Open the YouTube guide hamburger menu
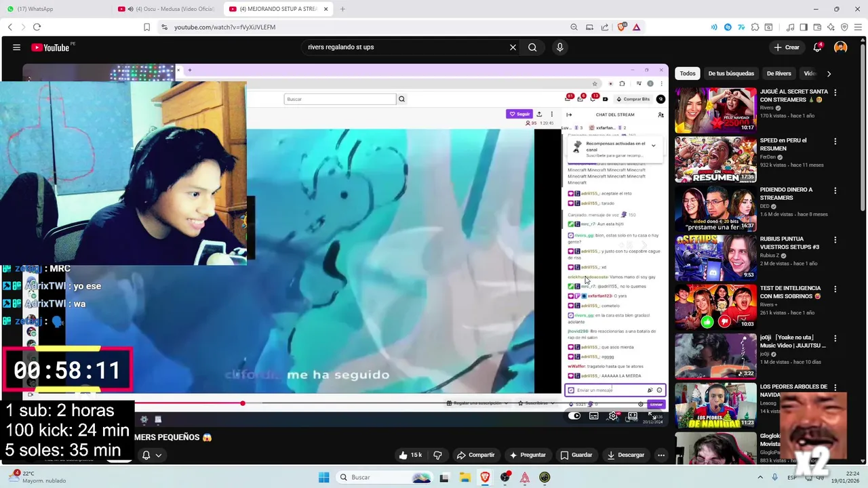Image resolution: width=868 pixels, height=488 pixels. [16, 47]
